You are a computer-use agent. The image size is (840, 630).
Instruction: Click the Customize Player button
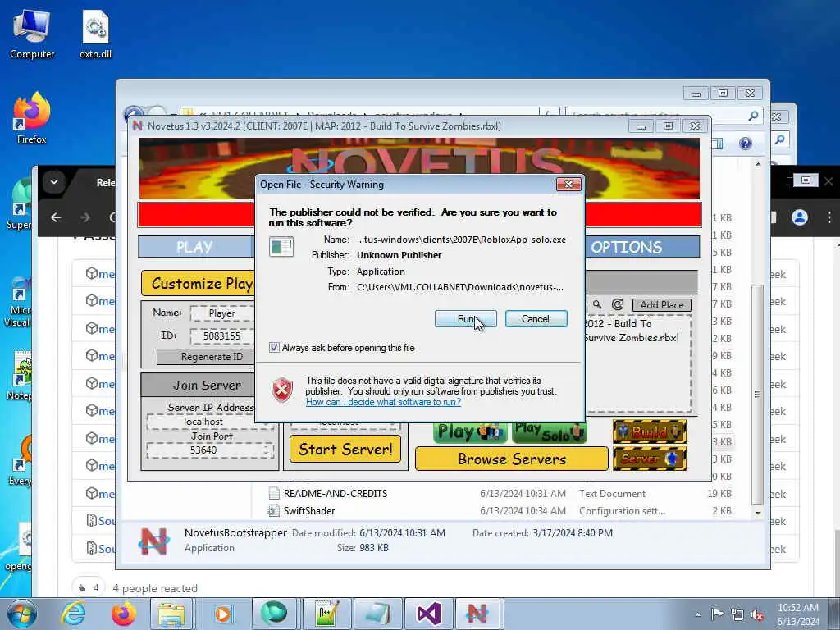tap(198, 283)
